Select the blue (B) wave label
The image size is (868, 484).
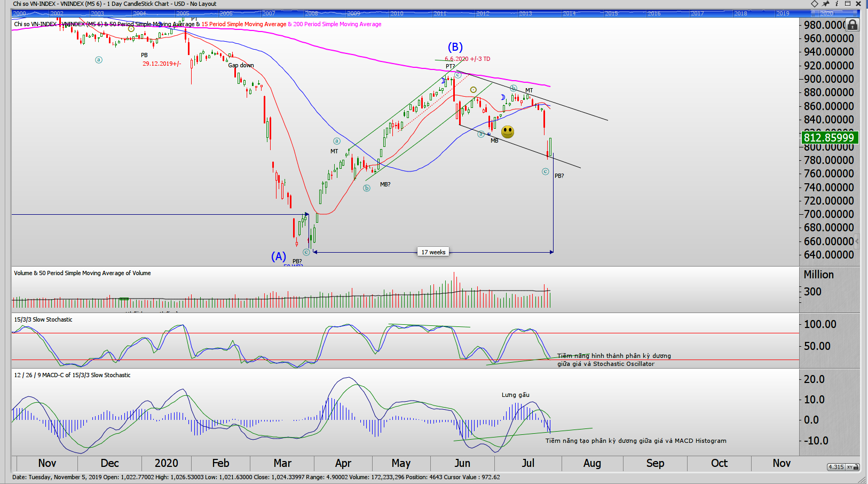pos(455,47)
